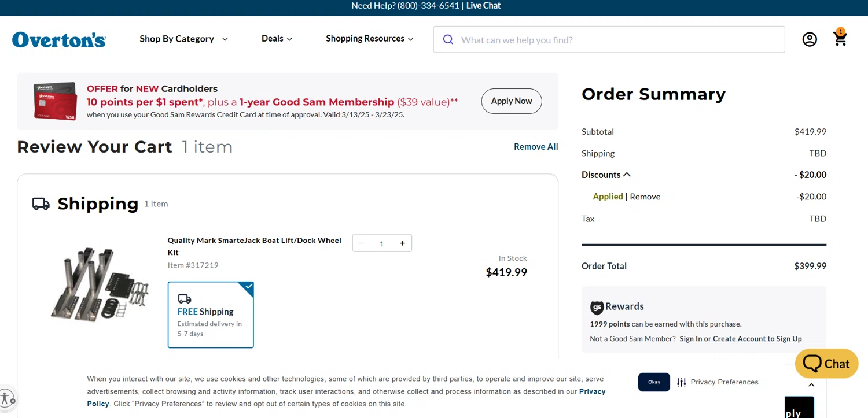The width and height of the screenshot is (868, 418).
Task: Open the boat lift wheel kit thumbnail
Action: point(99,283)
